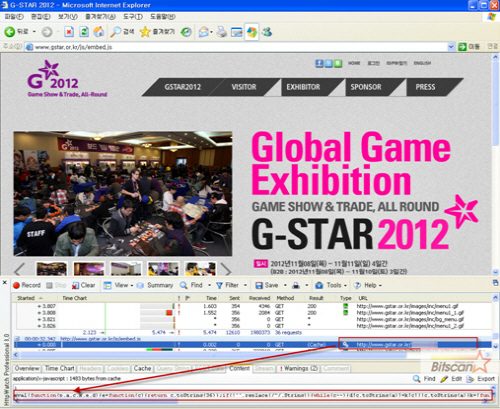Open the HttpWatch Tools dropdown
The image size is (500, 409).
click(331, 285)
